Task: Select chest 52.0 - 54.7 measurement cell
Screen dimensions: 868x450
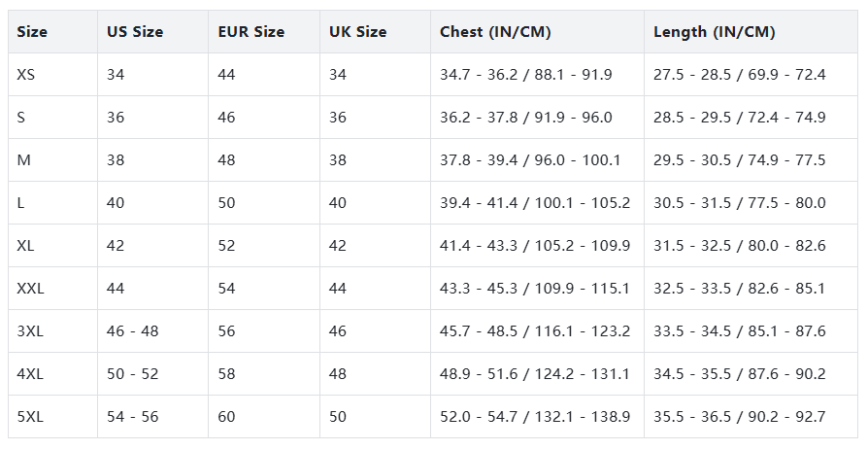Action: (x=535, y=417)
